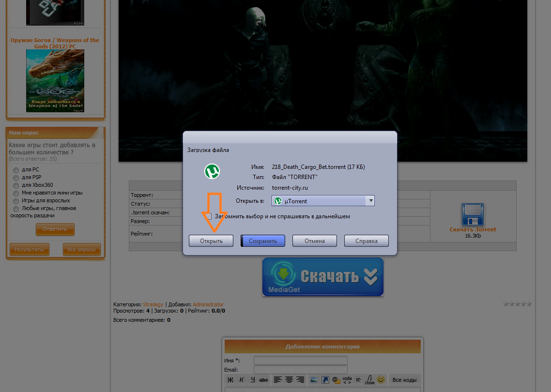The width and height of the screenshot is (551, 392).
Task: Click the source text torrent-city.ru
Action: 290,188
